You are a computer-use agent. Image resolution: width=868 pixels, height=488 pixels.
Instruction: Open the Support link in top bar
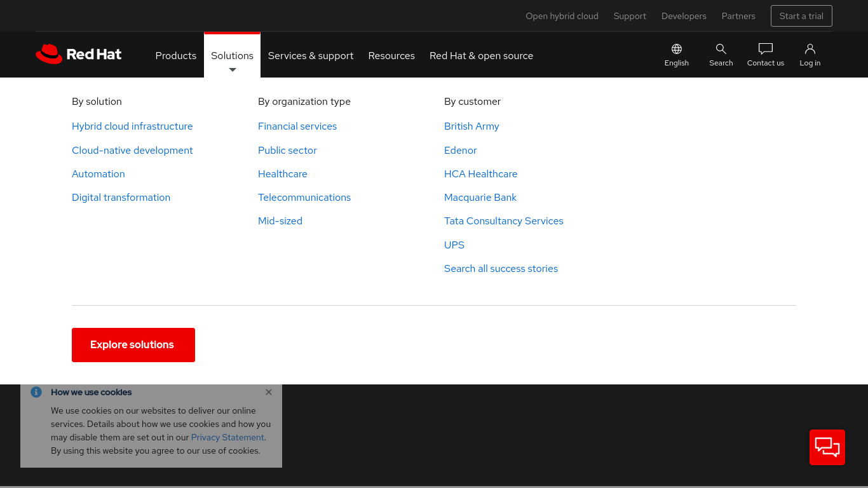[x=630, y=16]
